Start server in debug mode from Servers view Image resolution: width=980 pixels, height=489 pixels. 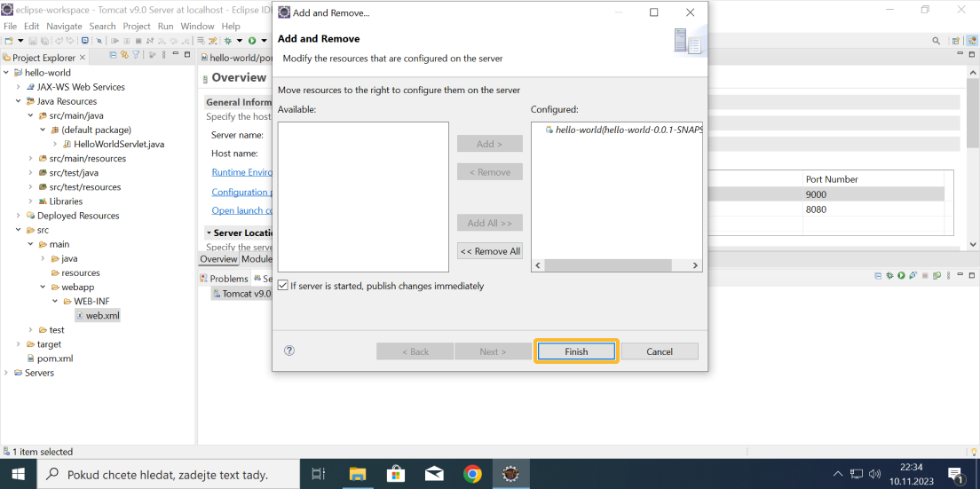(890, 275)
